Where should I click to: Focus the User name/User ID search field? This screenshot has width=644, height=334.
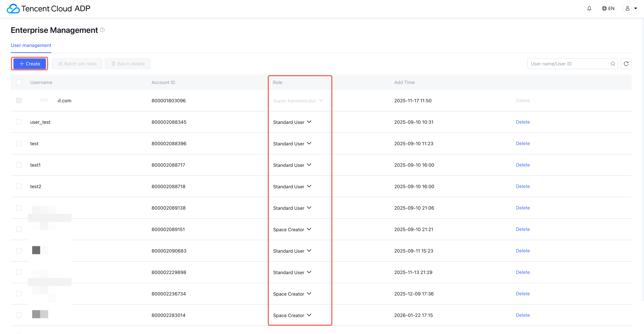pyautogui.click(x=568, y=64)
